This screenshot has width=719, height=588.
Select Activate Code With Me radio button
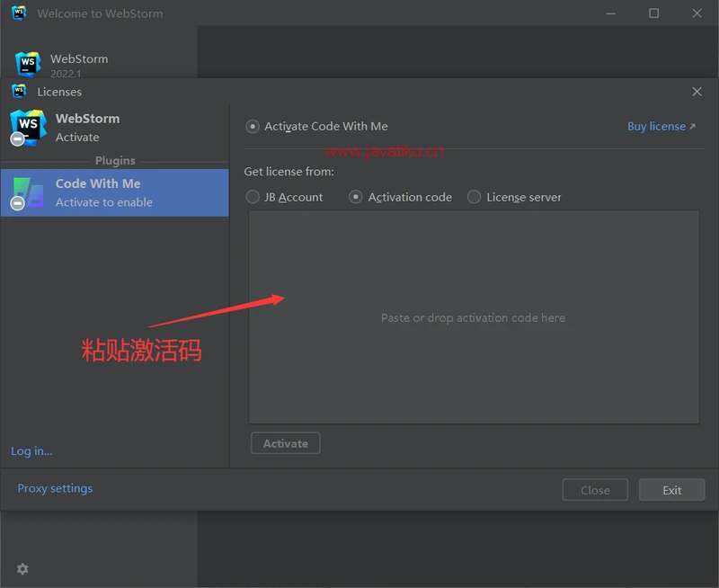point(253,127)
